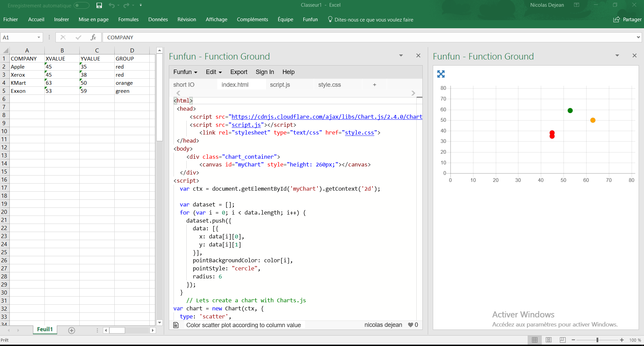The height and width of the screenshot is (346, 644).
Task: Select the script.js tab
Action: pyautogui.click(x=290, y=85)
